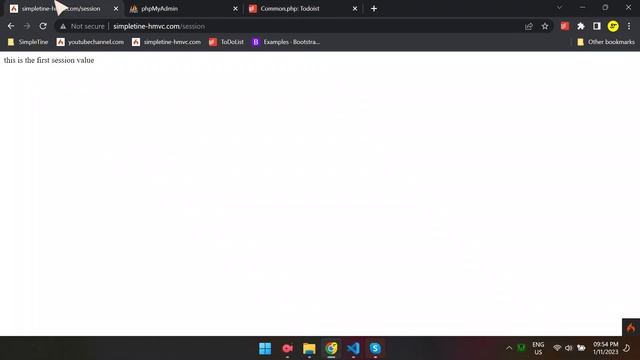This screenshot has width=640, height=360.
Task: Open youtubechannel.com bookmark
Action: pos(90,42)
